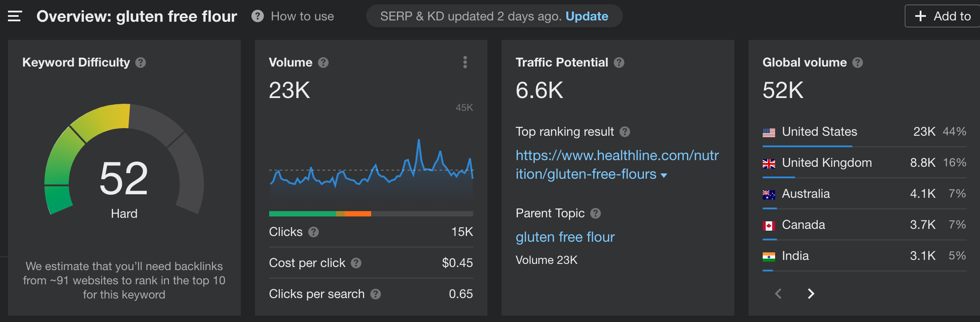Click the Volume help question mark

coord(323,63)
